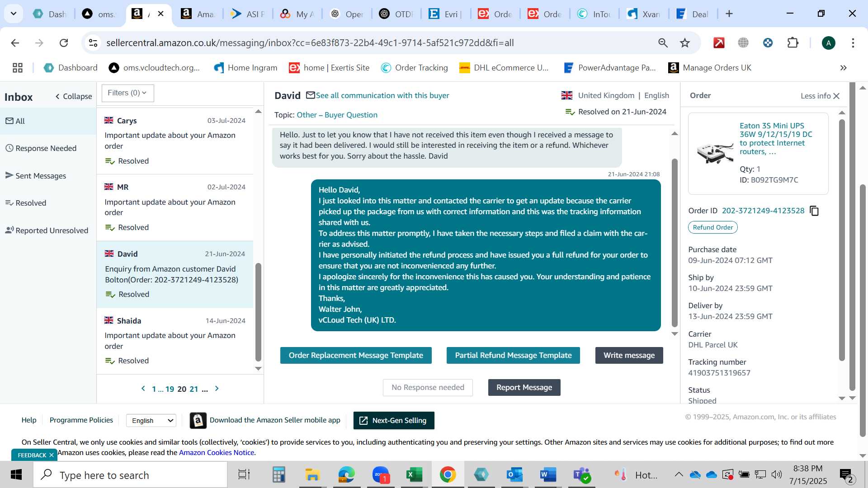This screenshot has height=488, width=868.
Task: Open MR conversation from 02-Jul-2024
Action: [175, 207]
